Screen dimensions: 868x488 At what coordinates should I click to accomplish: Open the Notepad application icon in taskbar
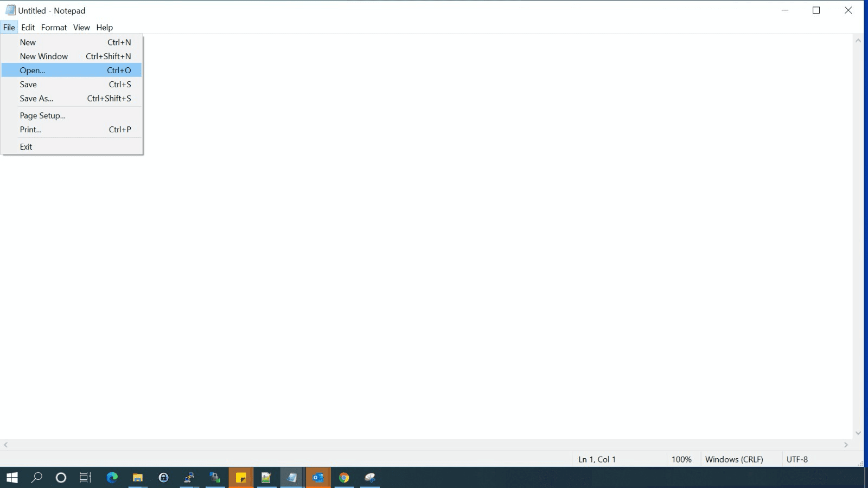point(292,478)
